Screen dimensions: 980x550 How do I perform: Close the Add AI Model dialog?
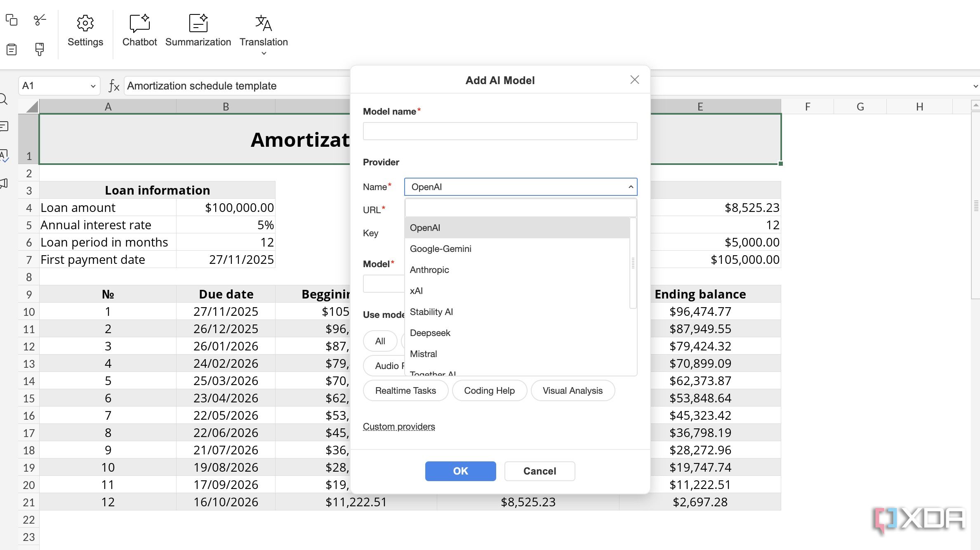point(634,80)
